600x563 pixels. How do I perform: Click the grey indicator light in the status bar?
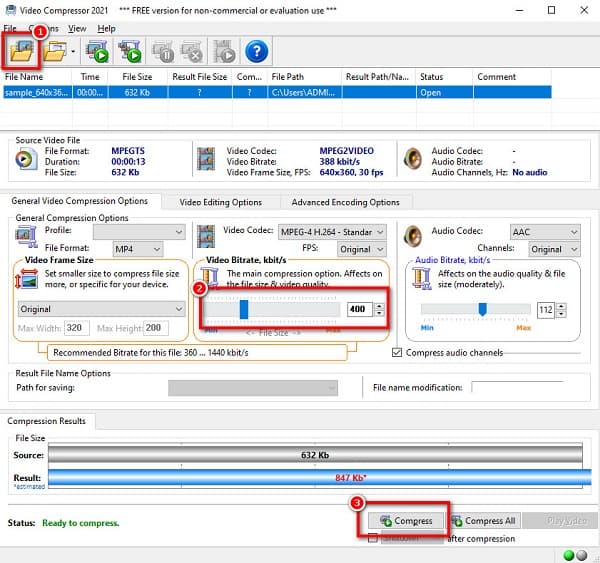[582, 555]
